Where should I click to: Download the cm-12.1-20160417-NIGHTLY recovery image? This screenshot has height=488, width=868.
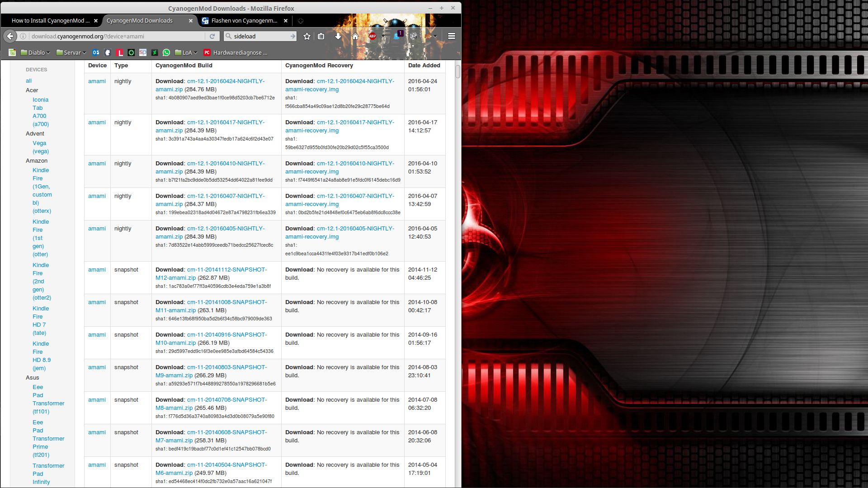(x=340, y=127)
